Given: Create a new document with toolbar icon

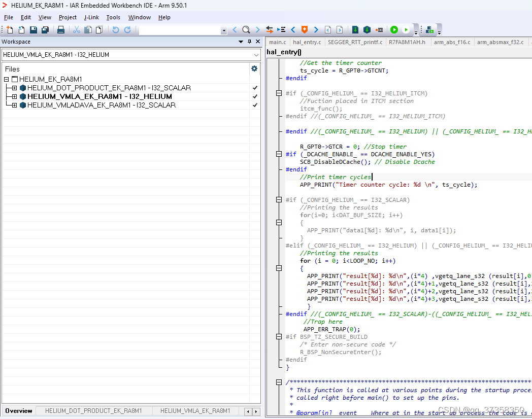Looking at the screenshot, I should (x=10, y=30).
